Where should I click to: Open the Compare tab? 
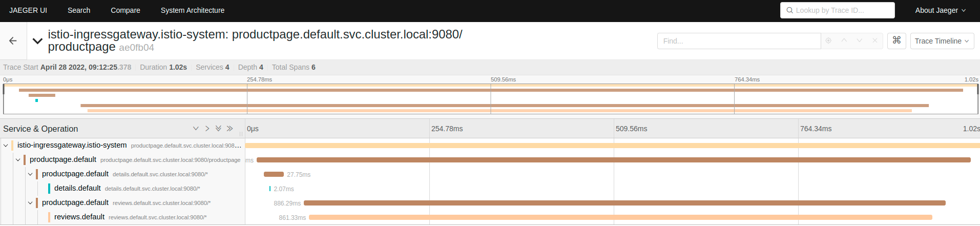(x=126, y=10)
